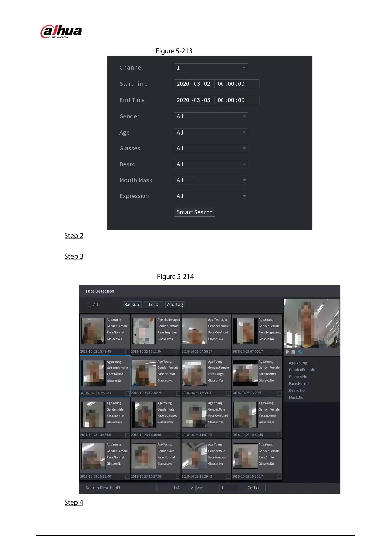Play the selected face snapshot video
Screen dimensions: 392x554
[288, 352]
